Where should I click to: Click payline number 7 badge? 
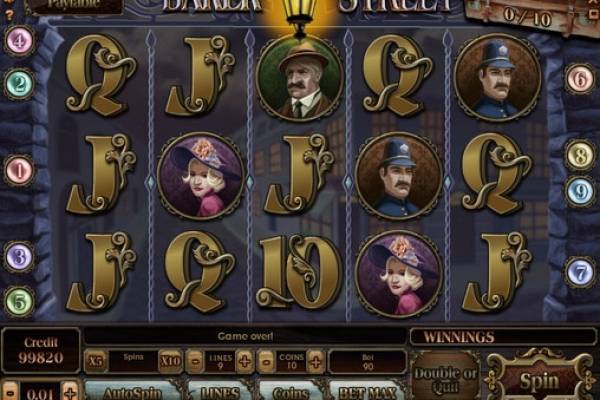point(580,272)
